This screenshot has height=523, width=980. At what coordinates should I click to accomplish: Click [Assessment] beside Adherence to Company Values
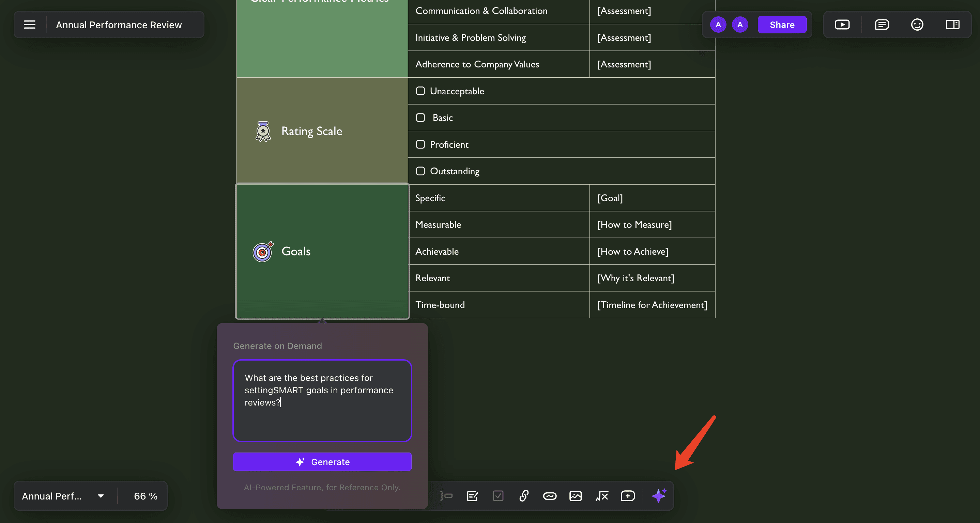(x=652, y=64)
